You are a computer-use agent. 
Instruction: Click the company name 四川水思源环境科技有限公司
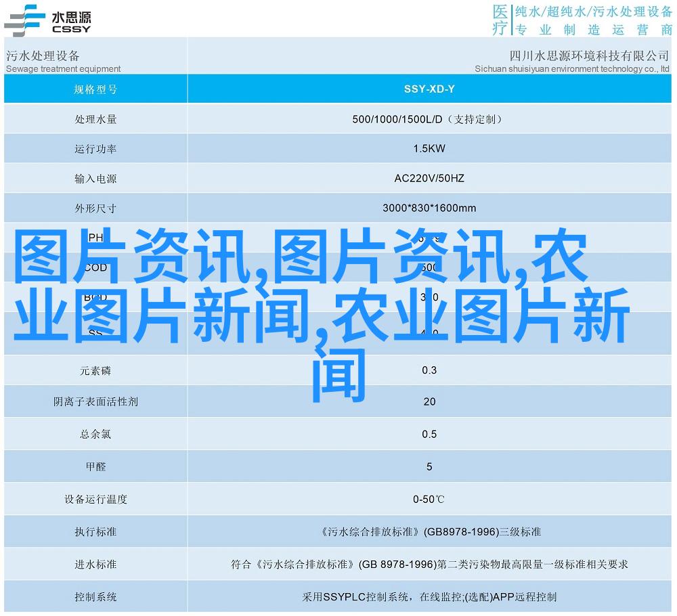[x=589, y=56]
